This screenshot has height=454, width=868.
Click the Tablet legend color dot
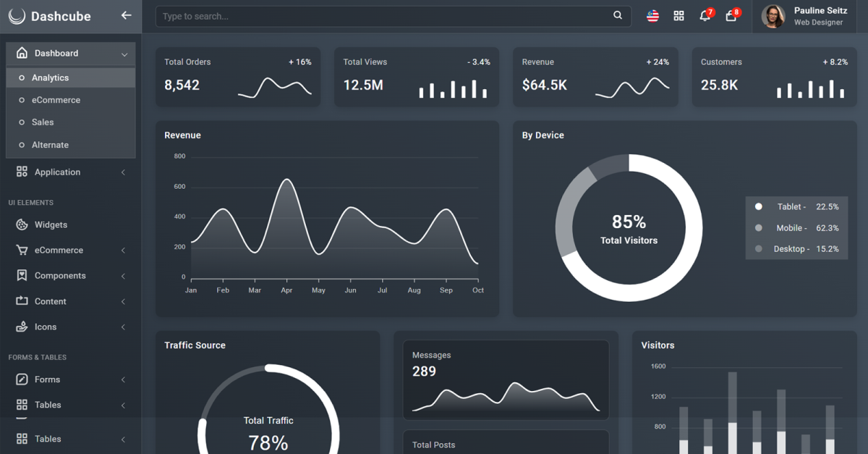click(758, 206)
